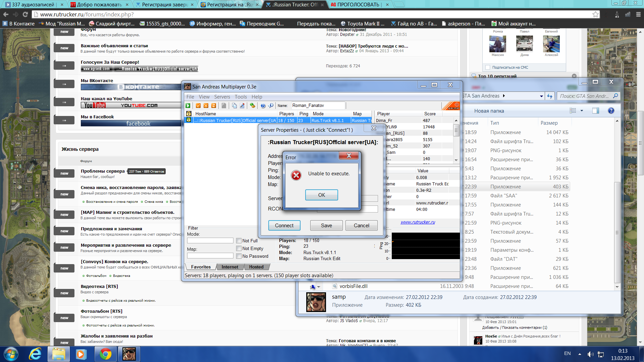Enable the Not Full filter checkbox
The width and height of the screenshot is (644, 362).
click(x=239, y=241)
